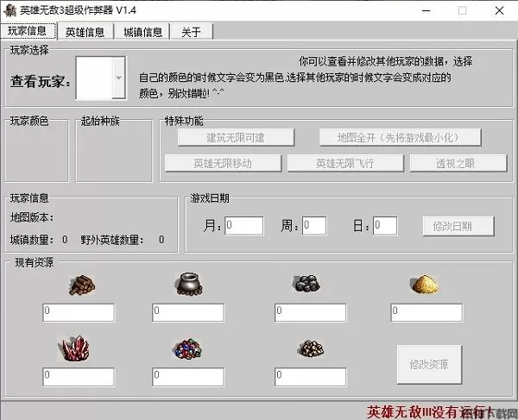Click the 英雄无限移动 button
This screenshot has width=518, height=420.
[223, 163]
